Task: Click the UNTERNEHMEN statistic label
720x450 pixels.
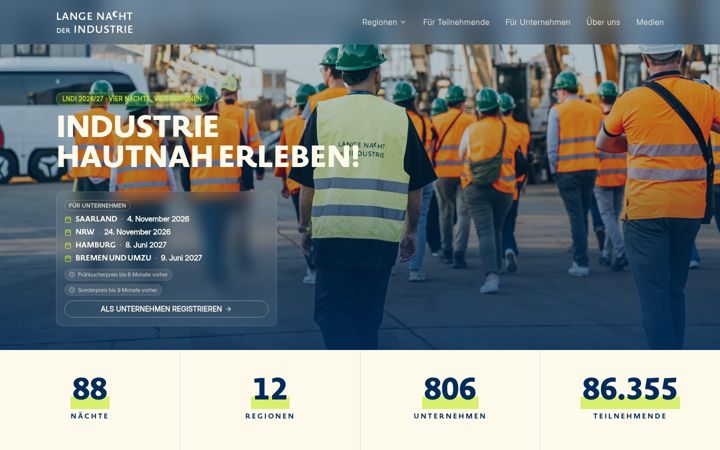Action: coord(450,416)
